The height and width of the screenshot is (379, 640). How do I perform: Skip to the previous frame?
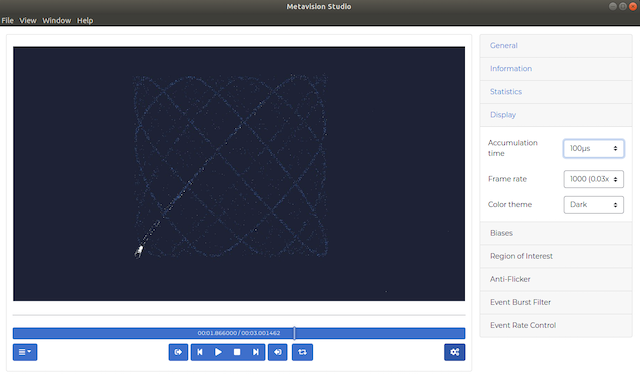tap(200, 352)
